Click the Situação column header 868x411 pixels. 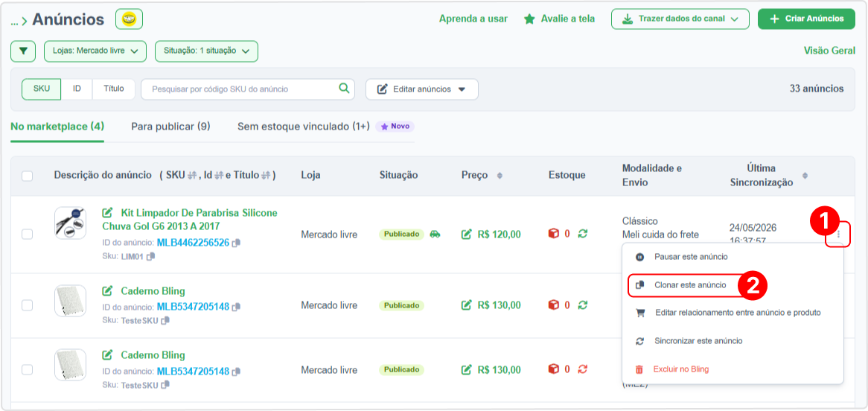(x=398, y=175)
